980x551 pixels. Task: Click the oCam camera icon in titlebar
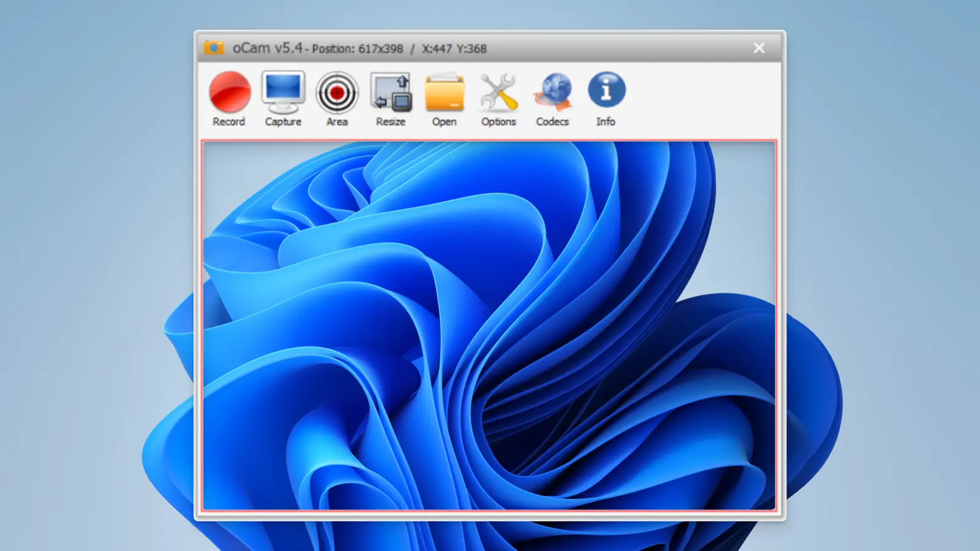(215, 48)
